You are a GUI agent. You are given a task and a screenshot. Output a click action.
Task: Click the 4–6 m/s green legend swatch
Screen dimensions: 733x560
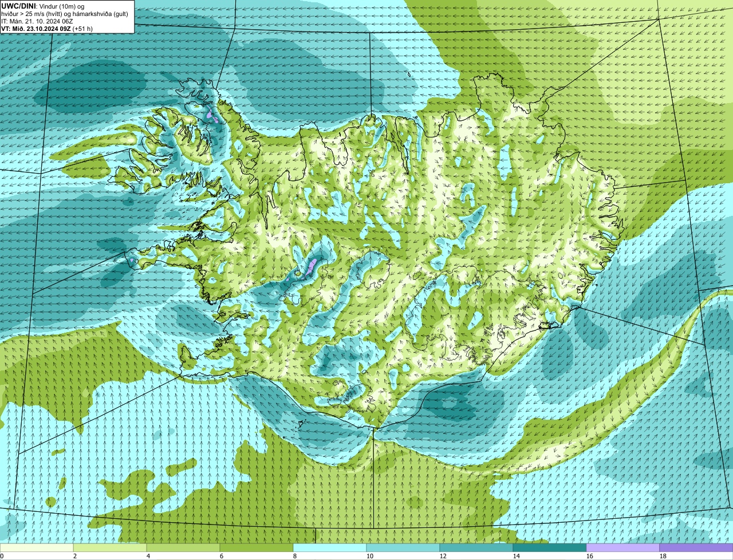[183, 547]
